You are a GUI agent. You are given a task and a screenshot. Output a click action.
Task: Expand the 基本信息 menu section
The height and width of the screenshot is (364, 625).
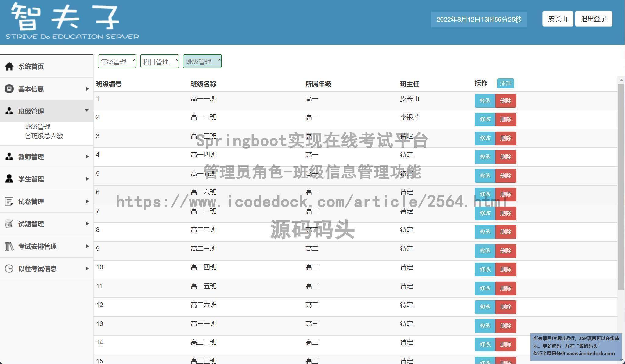87,88
